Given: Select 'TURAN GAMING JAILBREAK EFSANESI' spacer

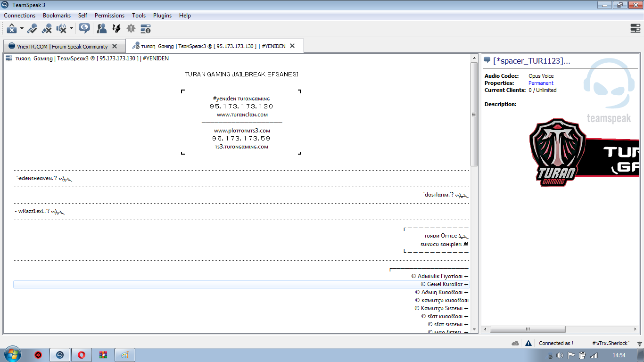Looking at the screenshot, I should point(241,74).
